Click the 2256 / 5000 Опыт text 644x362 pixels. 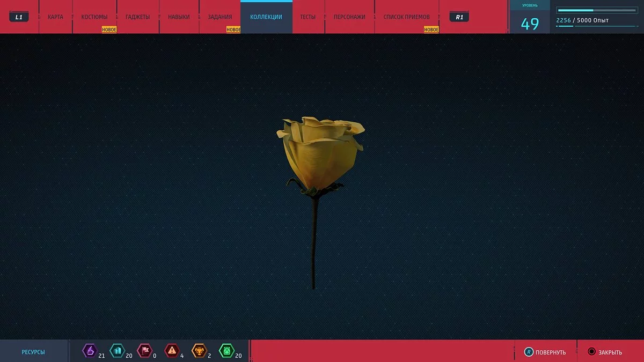582,20
